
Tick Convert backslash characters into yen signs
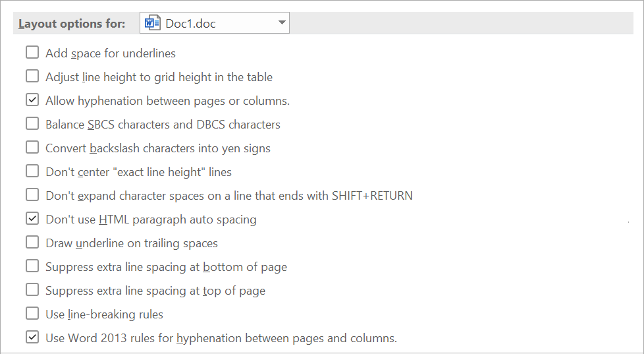coord(32,148)
